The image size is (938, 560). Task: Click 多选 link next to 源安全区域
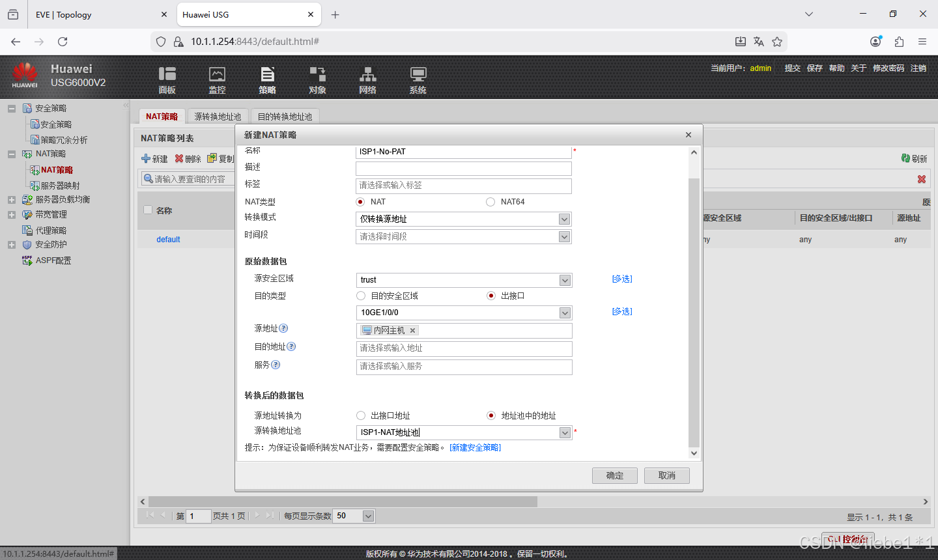622,279
